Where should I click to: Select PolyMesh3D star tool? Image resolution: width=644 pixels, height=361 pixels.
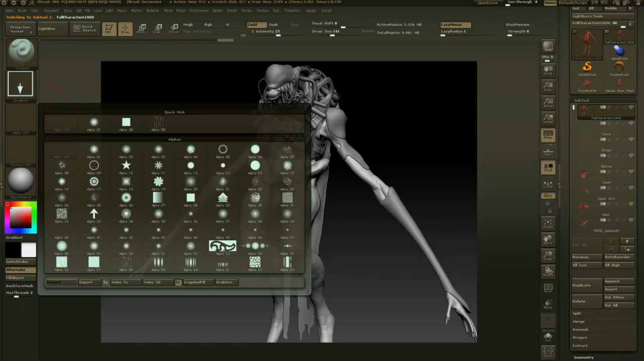click(x=587, y=84)
